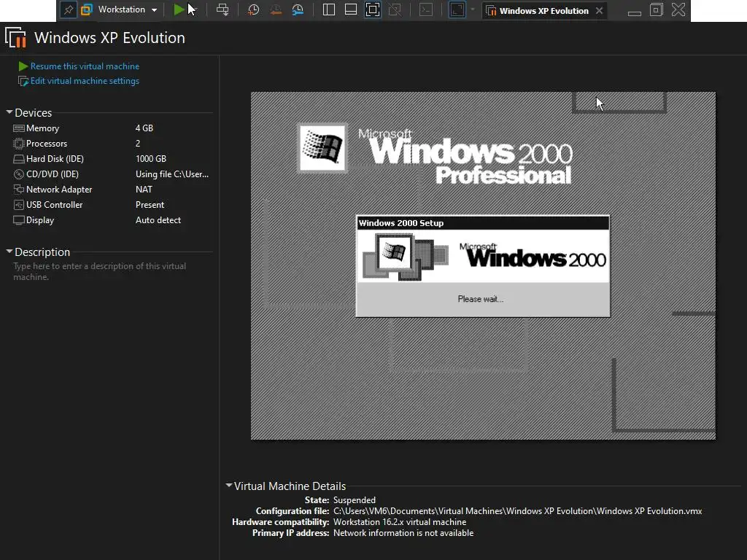Click the Using file C:\User... value
The width and height of the screenshot is (747, 560).
(172, 174)
